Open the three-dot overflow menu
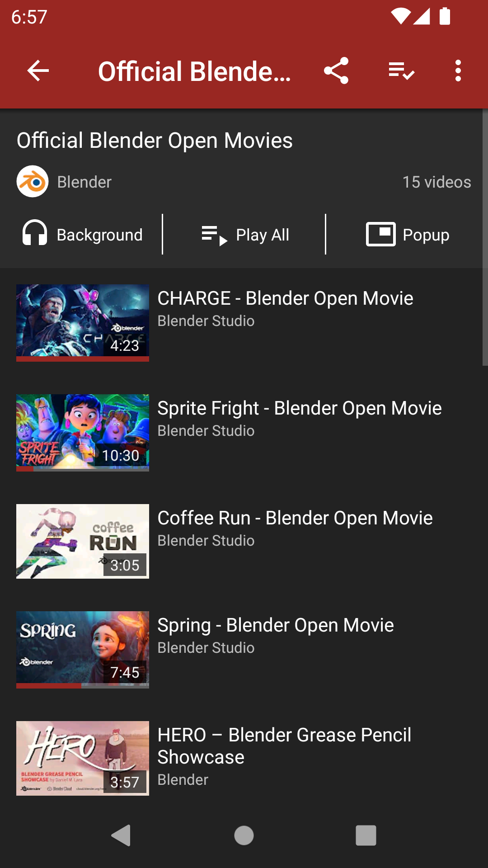488x868 pixels. click(458, 71)
